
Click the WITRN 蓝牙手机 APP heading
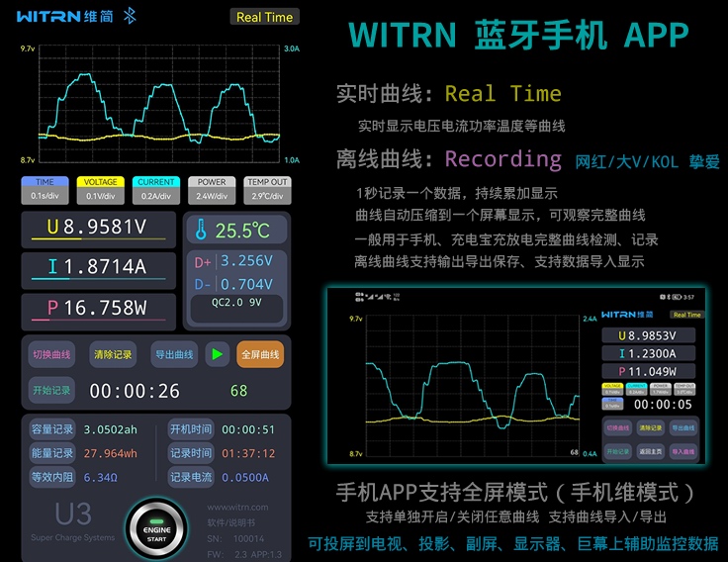[518, 36]
